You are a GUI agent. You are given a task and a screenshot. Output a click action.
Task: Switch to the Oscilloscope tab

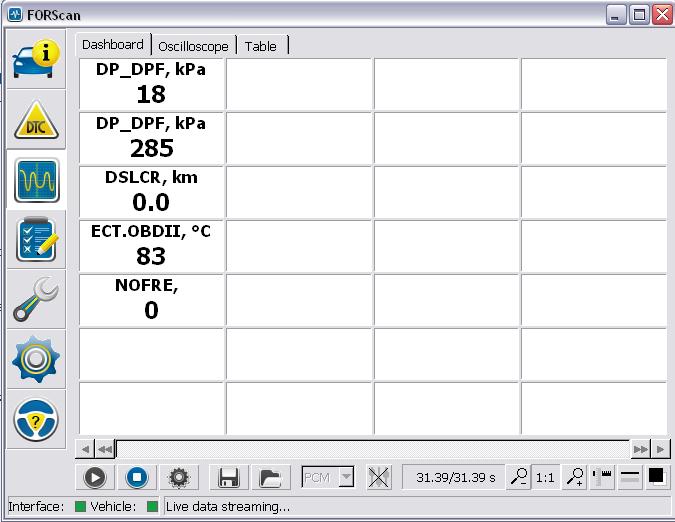point(193,46)
